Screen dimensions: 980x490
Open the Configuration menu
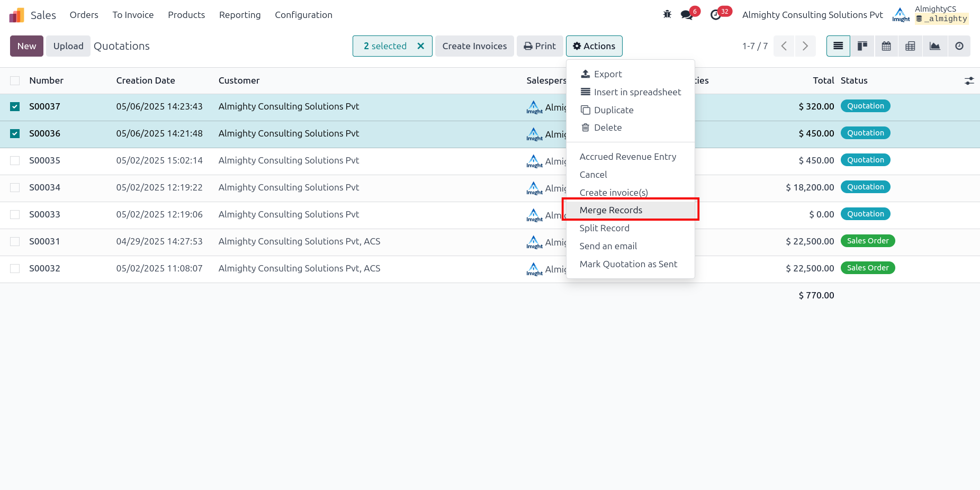[303, 15]
